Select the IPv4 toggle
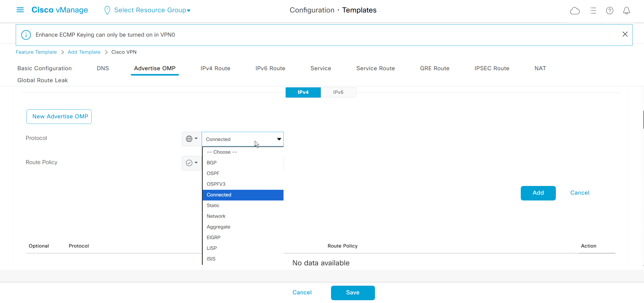 [x=303, y=92]
